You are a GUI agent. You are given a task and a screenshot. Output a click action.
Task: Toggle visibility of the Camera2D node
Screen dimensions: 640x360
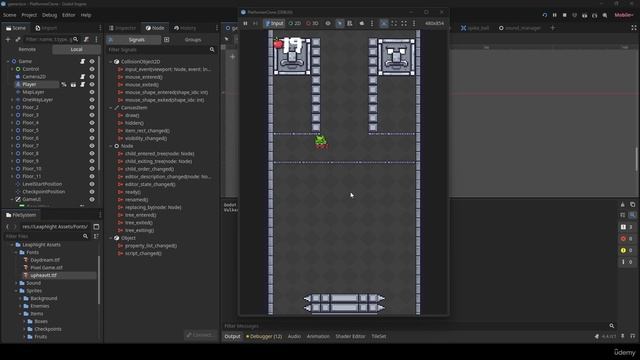92,77
